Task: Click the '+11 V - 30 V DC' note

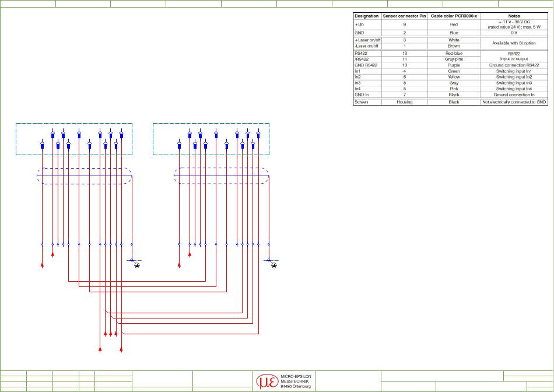Action: point(514,22)
